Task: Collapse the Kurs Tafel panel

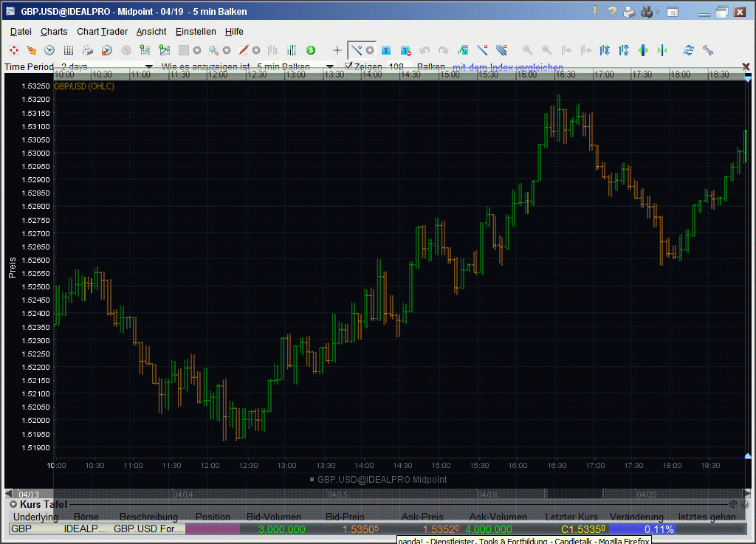Action: [13, 504]
